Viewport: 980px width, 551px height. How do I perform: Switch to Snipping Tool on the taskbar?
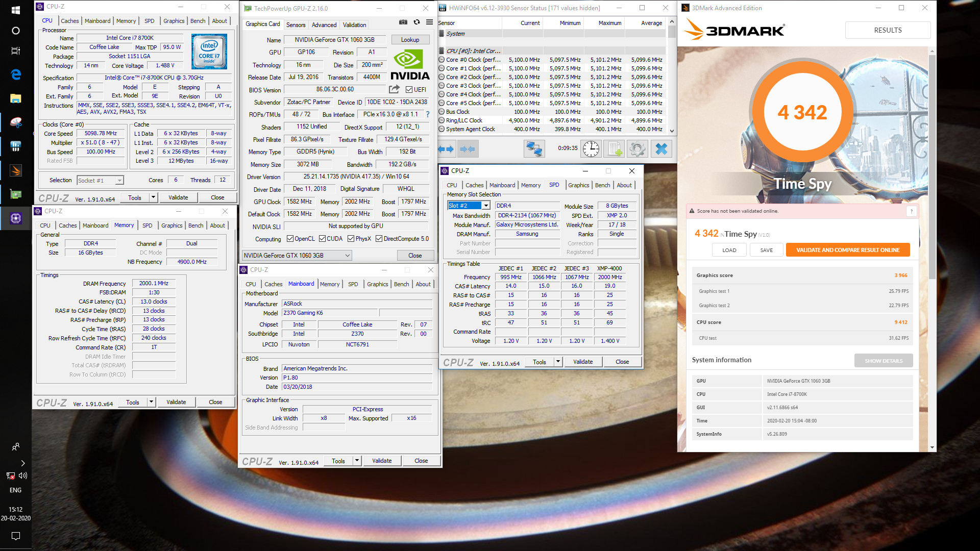(x=15, y=122)
